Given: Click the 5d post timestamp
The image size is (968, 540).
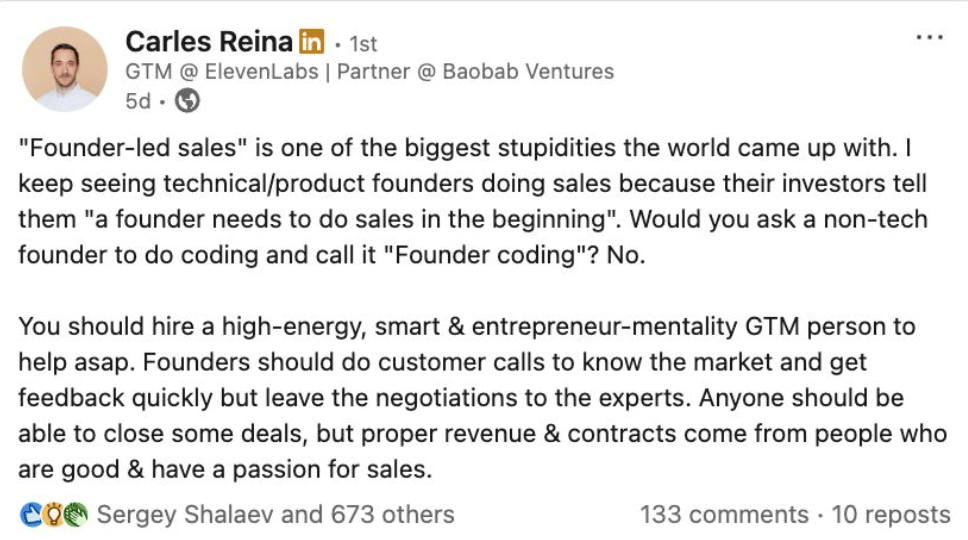Looking at the screenshot, I should (138, 101).
